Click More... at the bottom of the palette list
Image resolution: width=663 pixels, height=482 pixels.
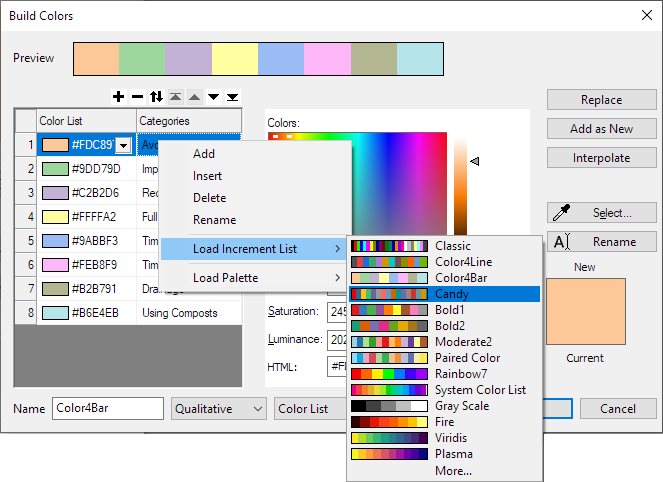pos(453,470)
